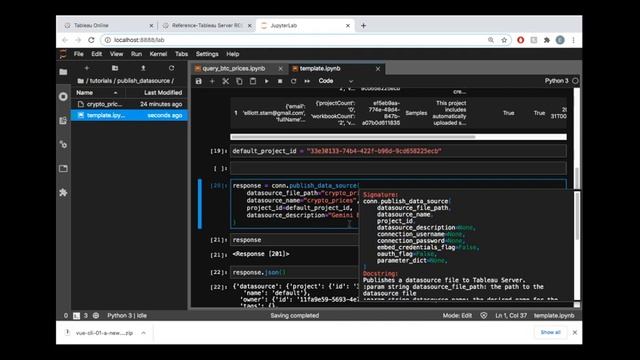Image resolution: width=640 pixels, height=360 pixels.
Task: Cut the selected cell with scissors icon
Action: pyautogui.click(x=225, y=81)
